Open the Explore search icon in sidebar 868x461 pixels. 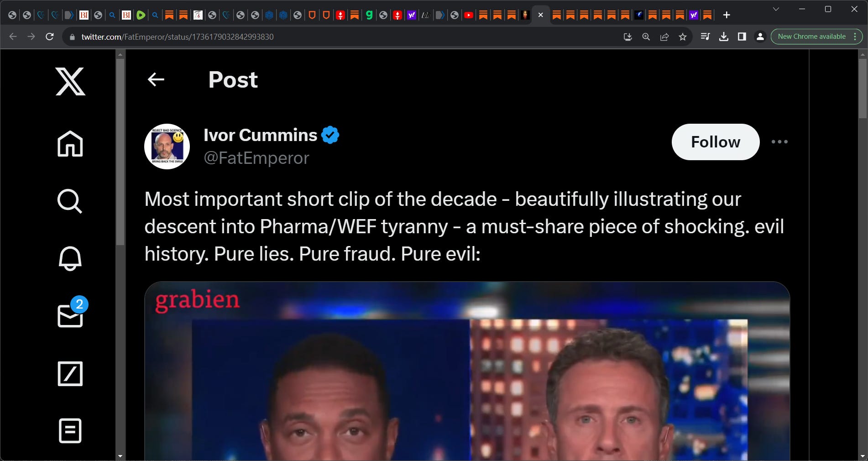(70, 201)
